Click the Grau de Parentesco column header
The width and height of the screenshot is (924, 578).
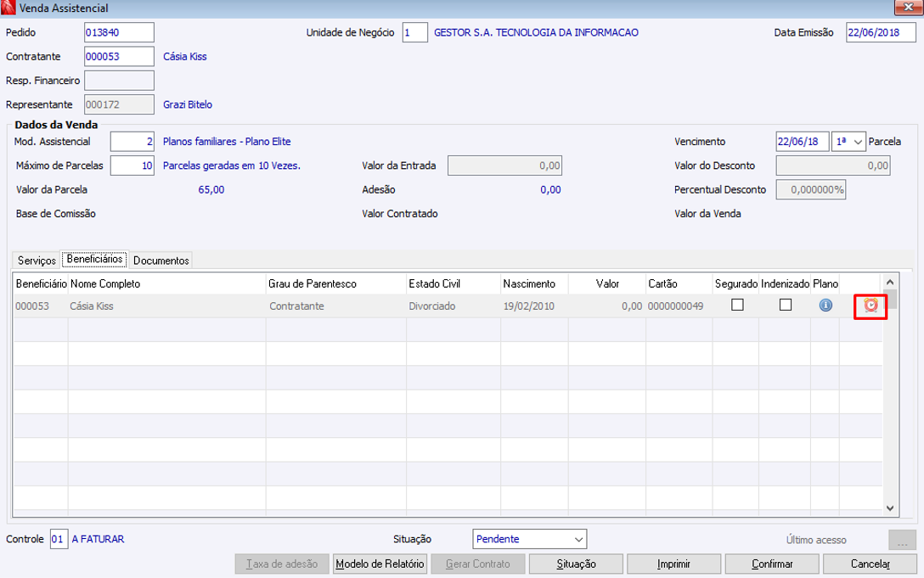click(x=336, y=284)
